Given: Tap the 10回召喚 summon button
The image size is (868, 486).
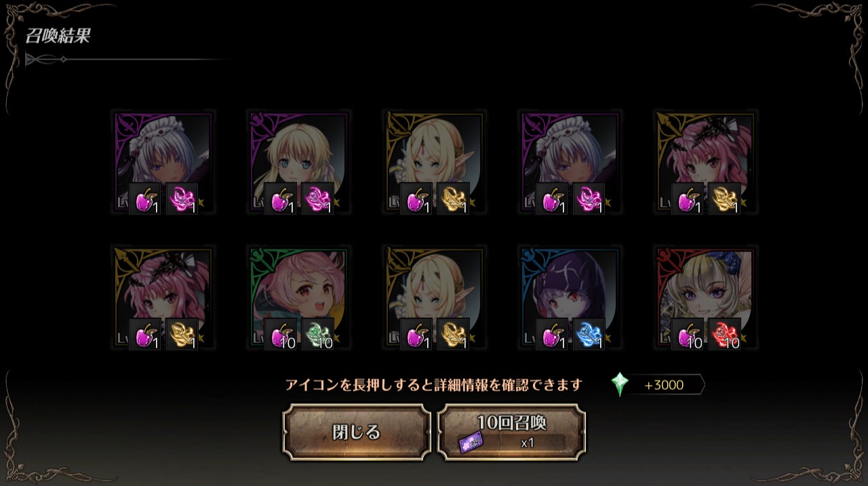Looking at the screenshot, I should [x=511, y=432].
